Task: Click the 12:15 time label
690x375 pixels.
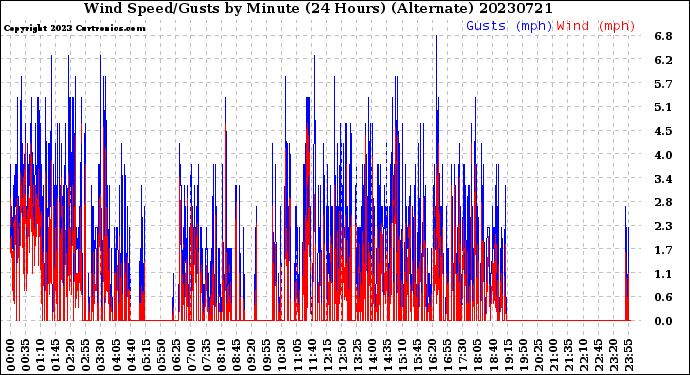Action: 327,355
